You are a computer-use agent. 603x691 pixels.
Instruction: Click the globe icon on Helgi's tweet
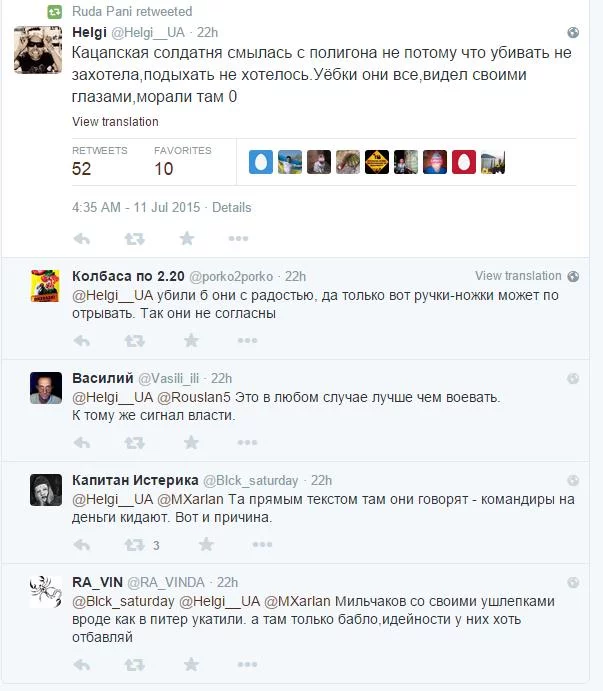point(573,33)
